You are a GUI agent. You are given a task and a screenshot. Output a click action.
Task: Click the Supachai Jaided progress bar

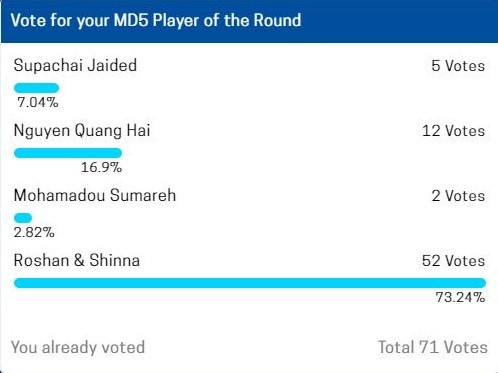pyautogui.click(x=37, y=88)
